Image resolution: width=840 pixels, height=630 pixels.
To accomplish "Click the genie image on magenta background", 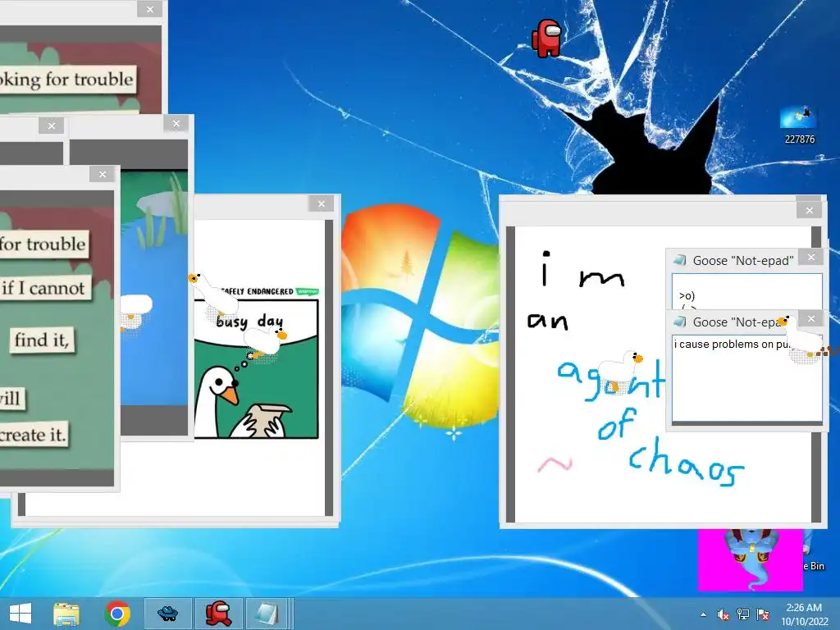I will pos(750,559).
